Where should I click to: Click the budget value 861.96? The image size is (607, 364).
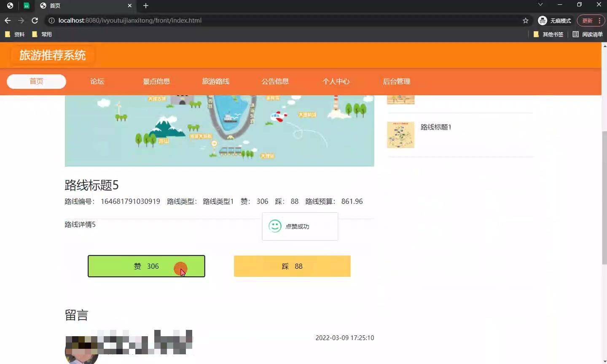[x=352, y=201]
